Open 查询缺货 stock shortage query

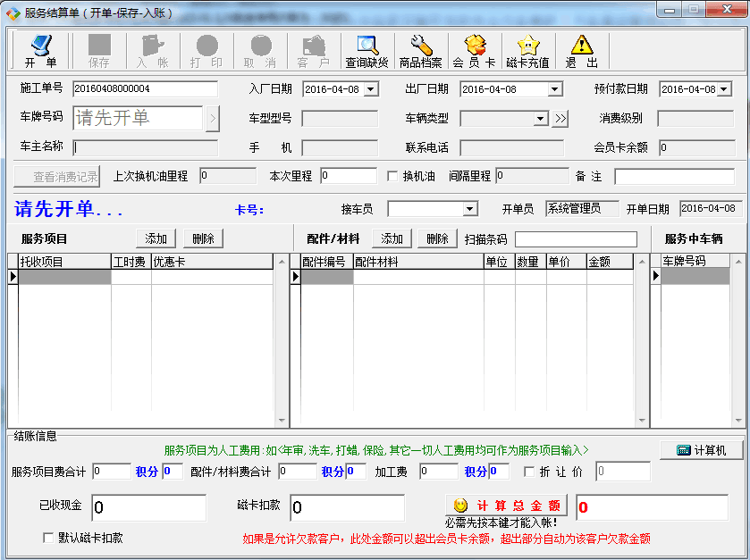coord(367,51)
